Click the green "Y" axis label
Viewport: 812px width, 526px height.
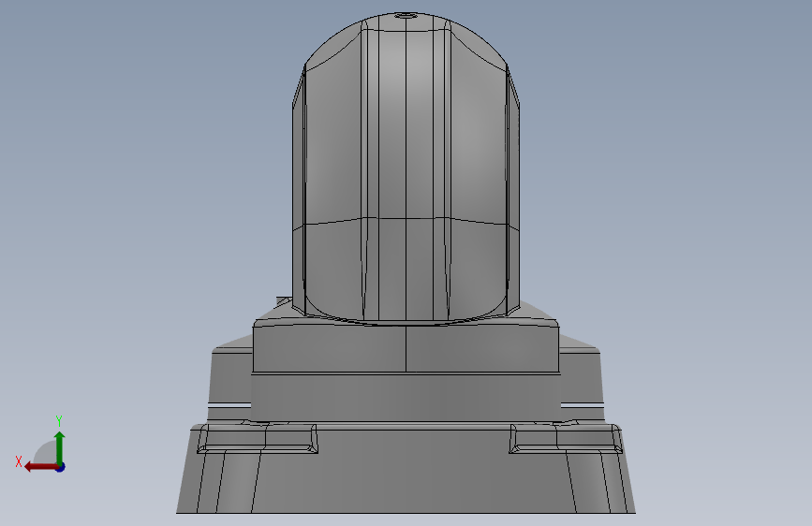[59, 420]
